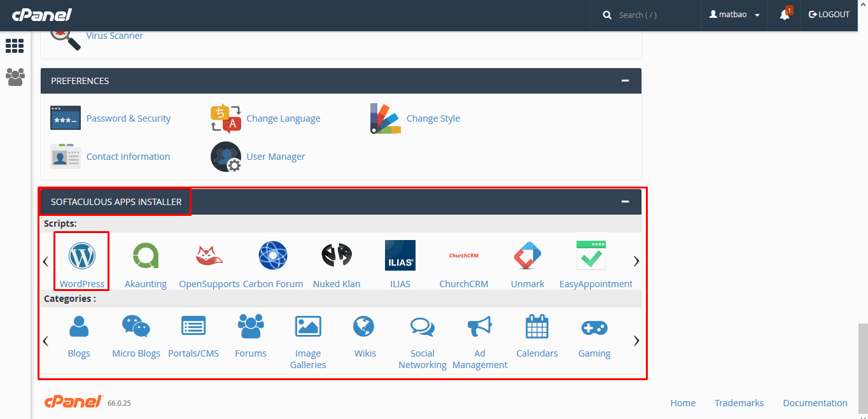Screen dimensions: 868x419
Task: Open the Documentation footer link
Action: [x=815, y=403]
